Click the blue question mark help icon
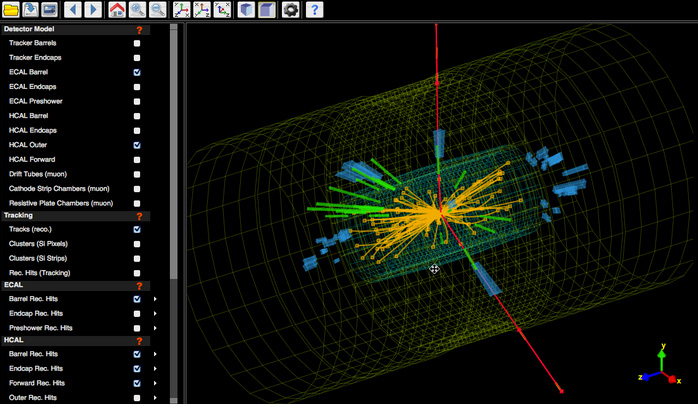 point(314,10)
